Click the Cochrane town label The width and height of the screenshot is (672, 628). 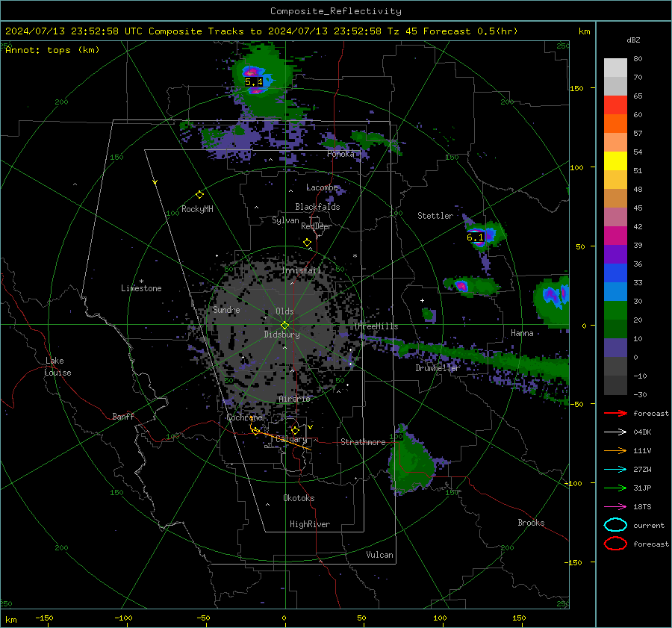pyautogui.click(x=244, y=417)
